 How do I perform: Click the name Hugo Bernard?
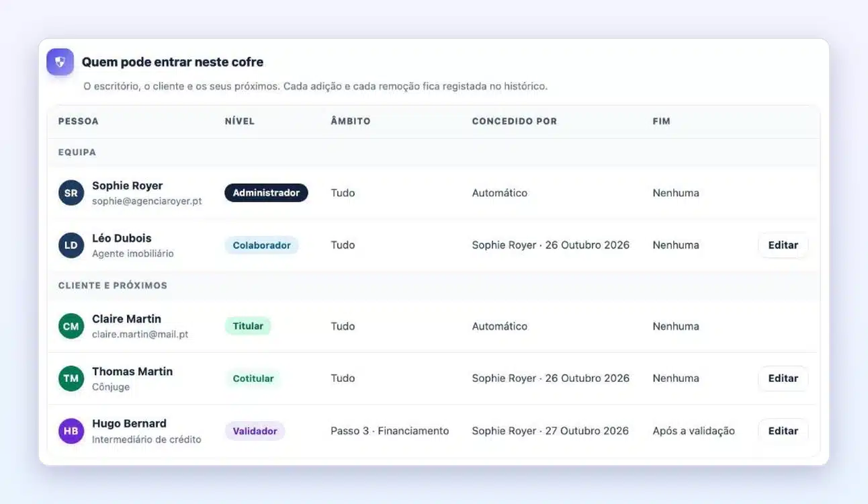pos(129,423)
